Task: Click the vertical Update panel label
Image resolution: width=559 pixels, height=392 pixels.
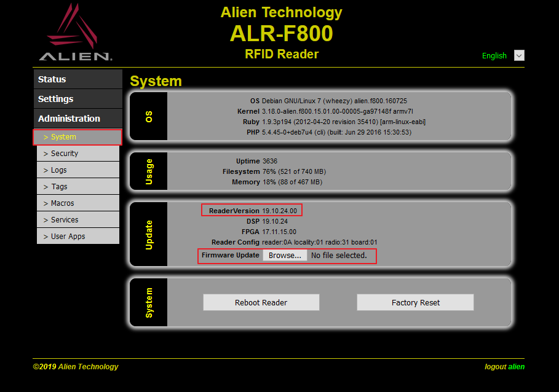Action: click(x=149, y=235)
